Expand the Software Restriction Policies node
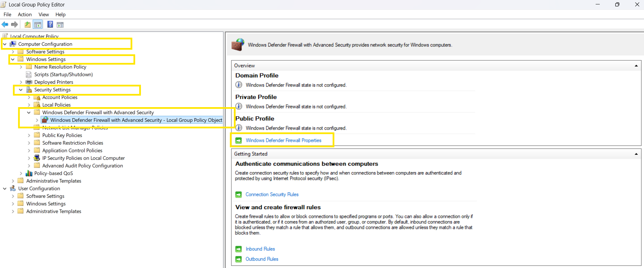644x268 pixels. [29, 143]
